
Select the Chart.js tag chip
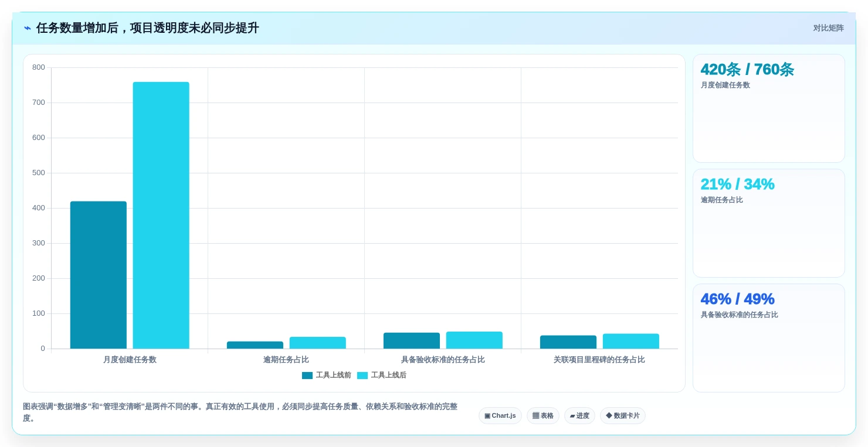pyautogui.click(x=500, y=416)
